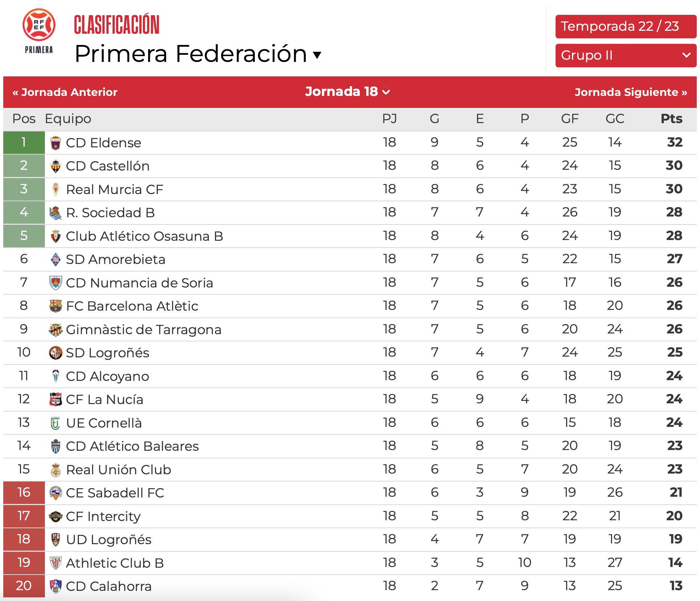Click the UE Cornellà crest icon
The width and height of the screenshot is (700, 601).
coord(55,423)
